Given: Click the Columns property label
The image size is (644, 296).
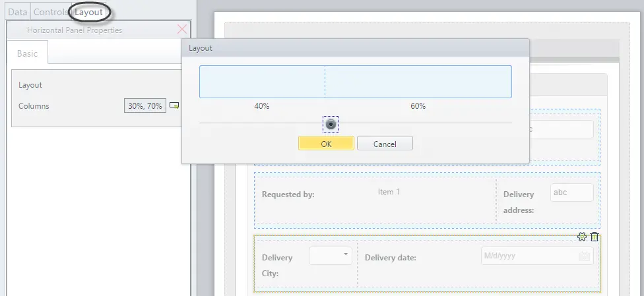Looking at the screenshot, I should point(34,106).
